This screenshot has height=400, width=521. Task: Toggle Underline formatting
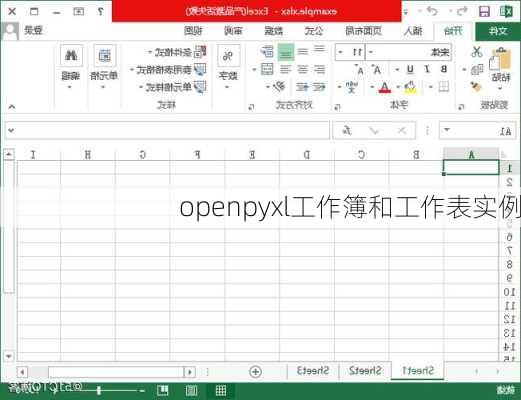pyautogui.click(x=410, y=69)
